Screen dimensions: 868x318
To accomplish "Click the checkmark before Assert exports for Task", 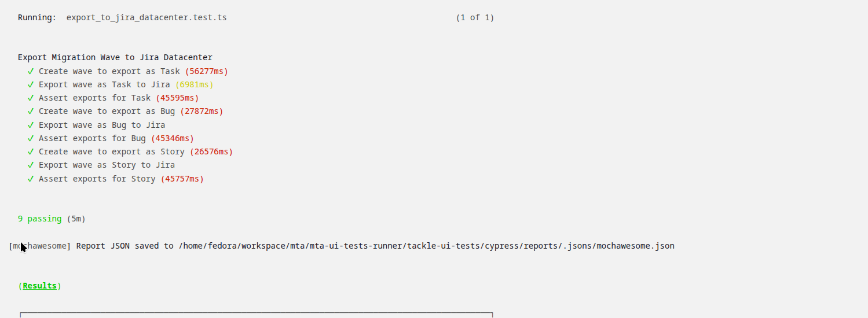I will click(x=31, y=98).
